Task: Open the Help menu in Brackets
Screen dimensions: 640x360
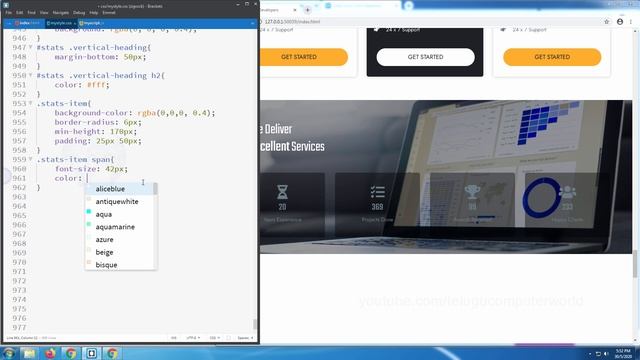Action: click(93, 13)
